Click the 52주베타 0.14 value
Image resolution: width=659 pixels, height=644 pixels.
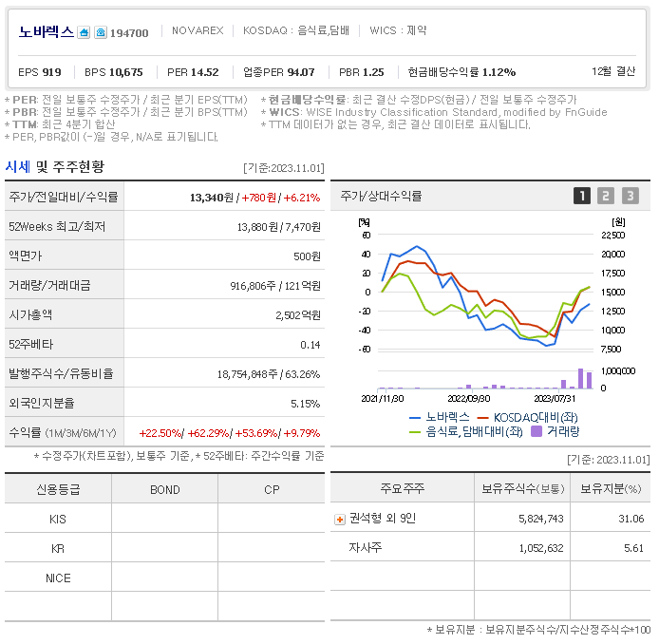click(x=311, y=345)
